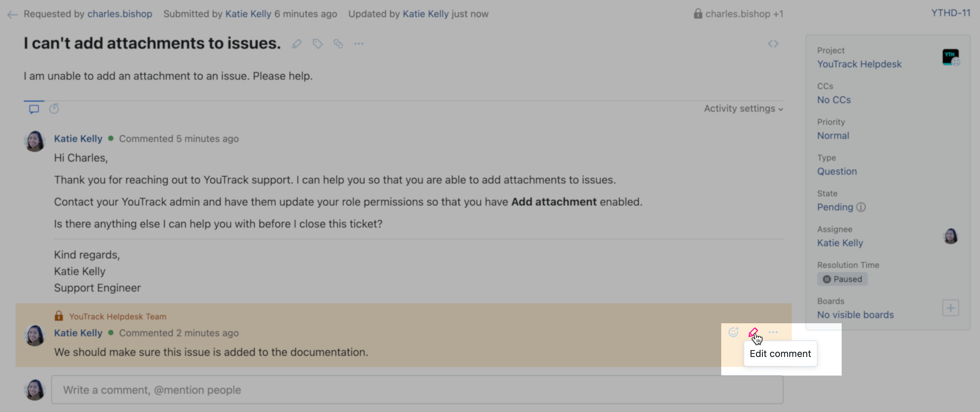This screenshot has height=412, width=980.
Task: Change the Pending state value
Action: 835,207
